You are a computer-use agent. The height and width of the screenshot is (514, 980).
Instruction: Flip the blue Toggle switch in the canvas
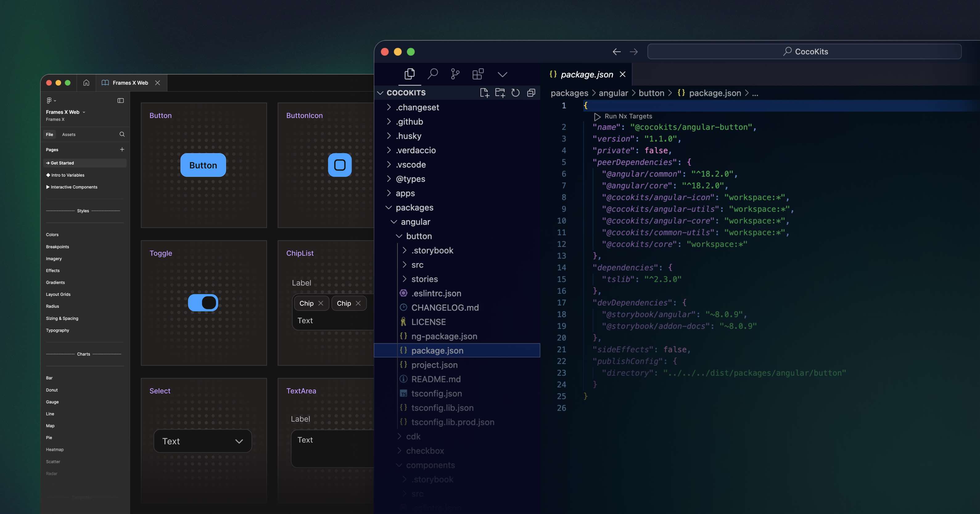coord(203,303)
